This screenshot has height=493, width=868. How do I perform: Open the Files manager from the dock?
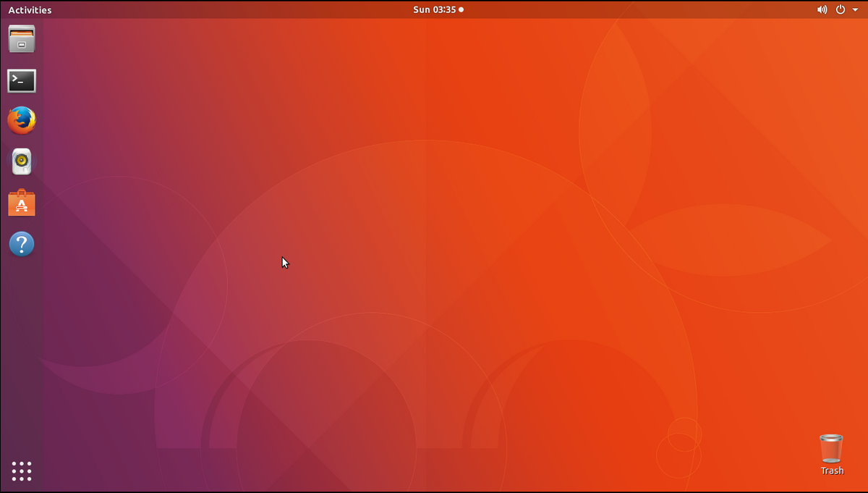click(22, 39)
